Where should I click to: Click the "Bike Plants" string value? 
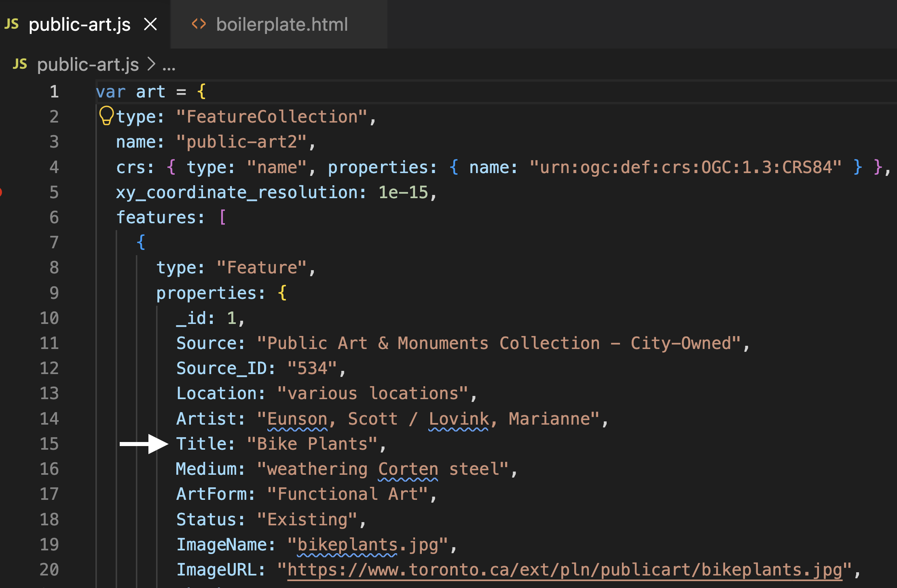312,444
